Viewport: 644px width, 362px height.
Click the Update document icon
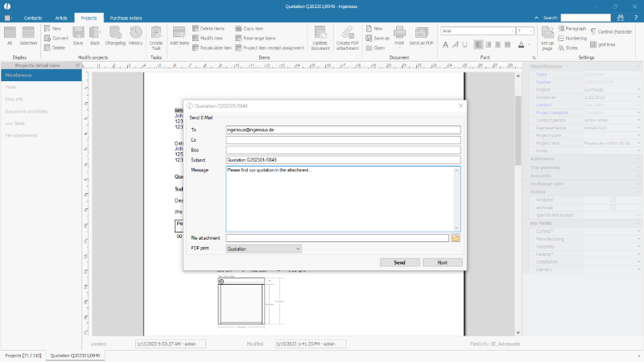click(x=320, y=38)
